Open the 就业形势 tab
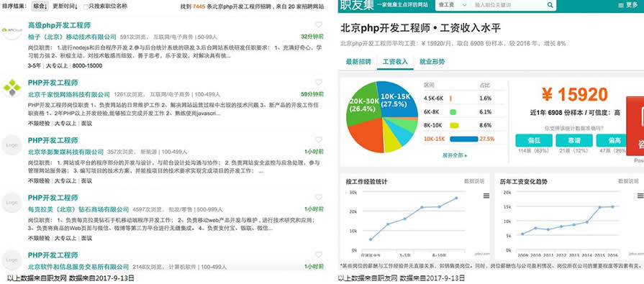Image resolution: width=644 pixels, height=284 pixels. (432, 62)
